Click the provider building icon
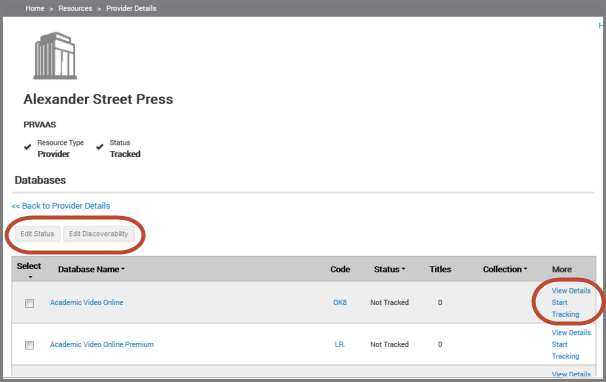 coord(55,56)
